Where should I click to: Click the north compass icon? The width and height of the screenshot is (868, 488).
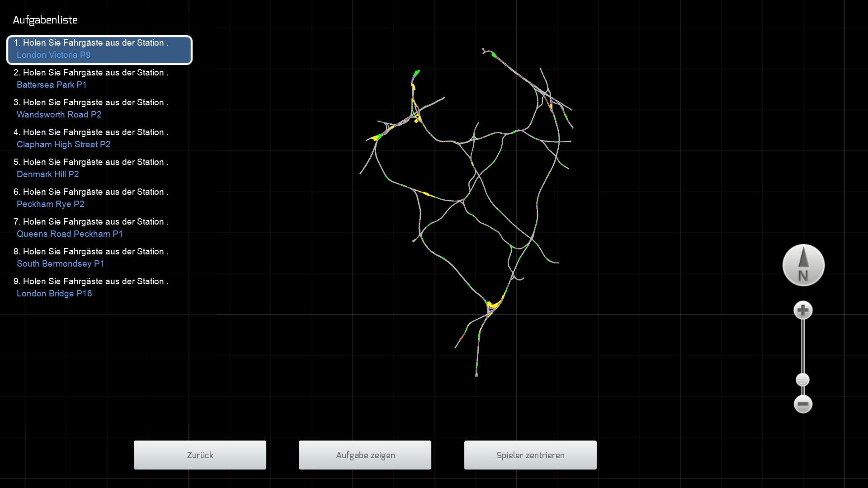click(x=803, y=265)
